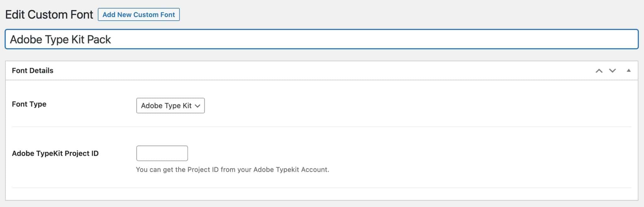
Task: Move the Font Details panel down
Action: pyautogui.click(x=612, y=71)
